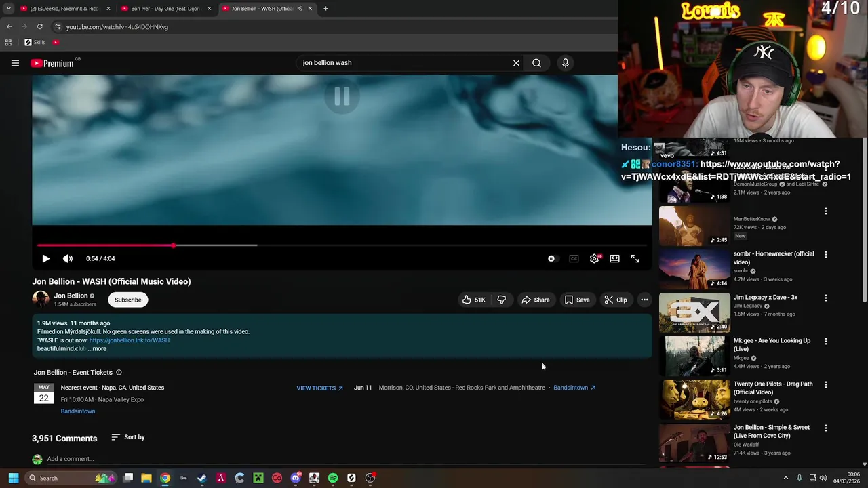Switch to theater mode
This screenshot has height=488, width=868.
[614, 259]
